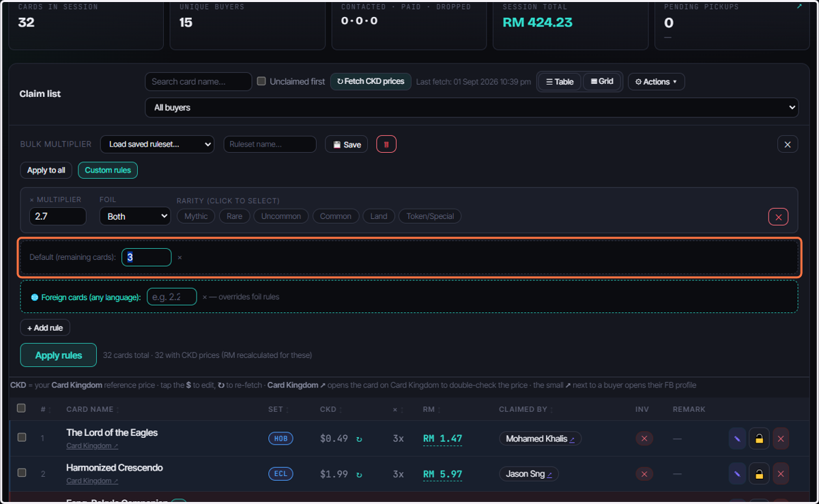Click the 2.7 multiplier input

click(x=57, y=216)
